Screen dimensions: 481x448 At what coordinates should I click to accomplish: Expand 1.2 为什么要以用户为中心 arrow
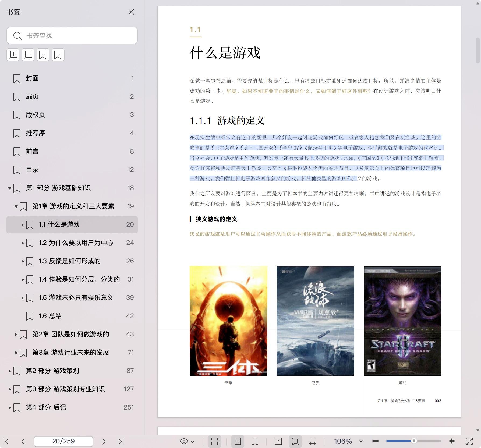[x=23, y=243]
